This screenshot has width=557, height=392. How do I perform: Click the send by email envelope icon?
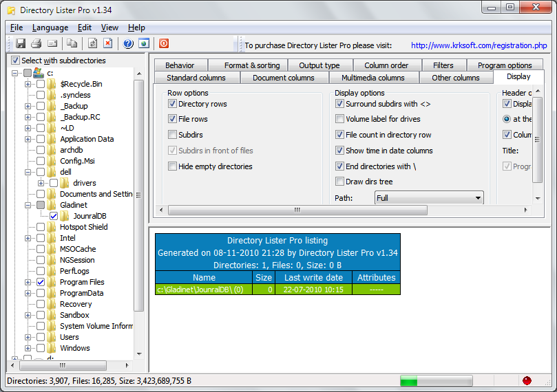[x=52, y=43]
